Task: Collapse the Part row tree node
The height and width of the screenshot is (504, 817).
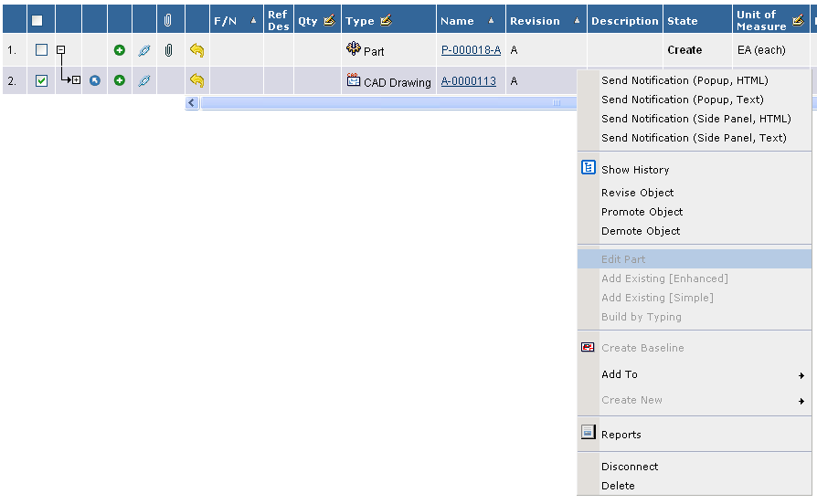Action: [60, 50]
